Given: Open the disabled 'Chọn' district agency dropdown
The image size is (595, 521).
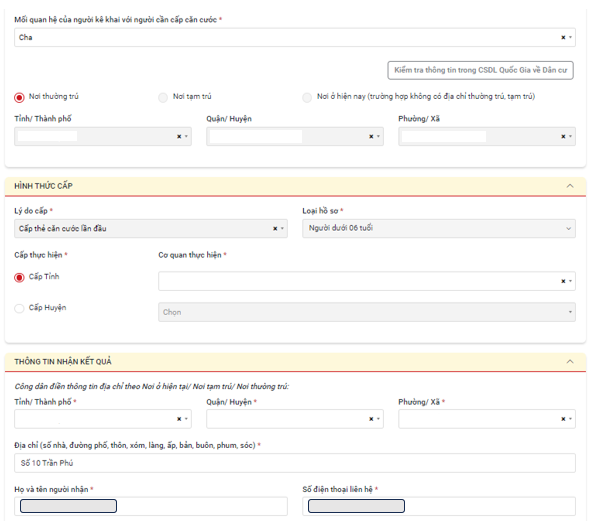Looking at the screenshot, I should click(x=367, y=312).
